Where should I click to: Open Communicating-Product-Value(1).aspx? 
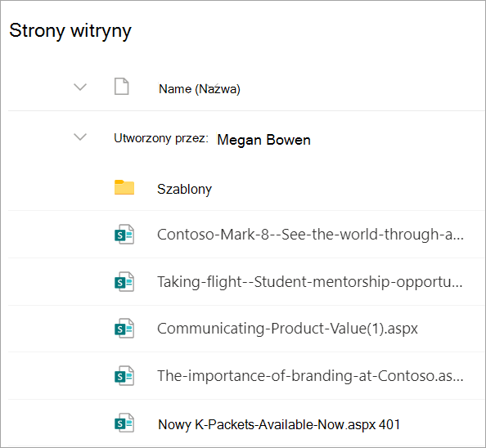(x=287, y=329)
